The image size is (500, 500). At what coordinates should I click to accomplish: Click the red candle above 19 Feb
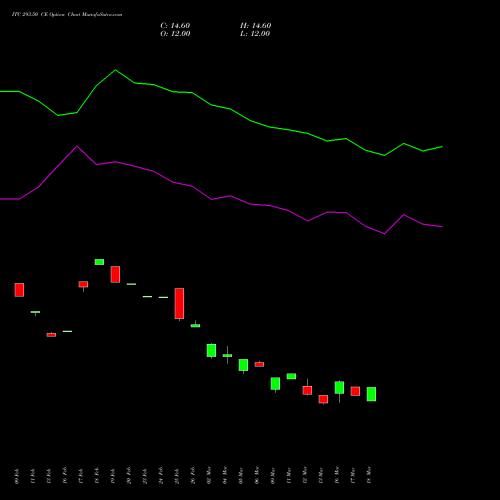click(x=115, y=274)
